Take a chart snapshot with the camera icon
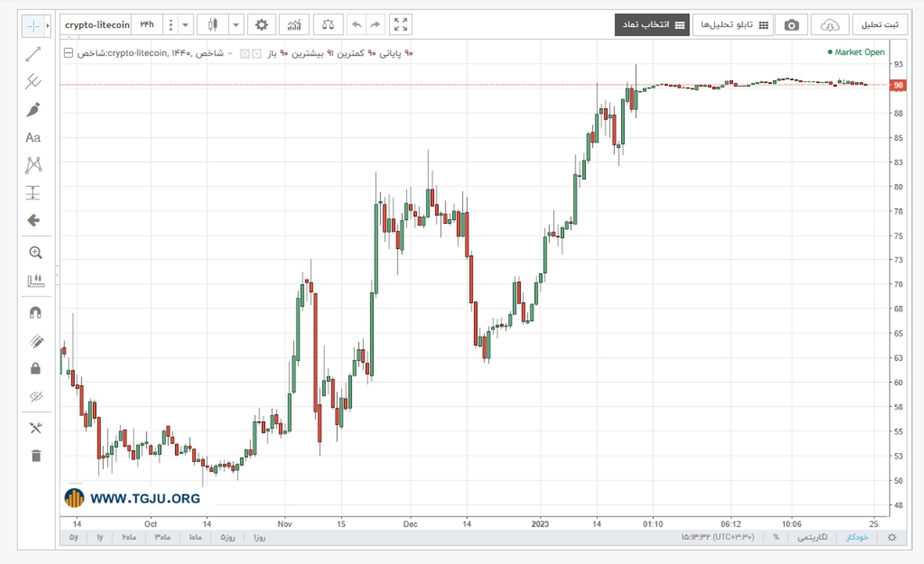The height and width of the screenshot is (564, 924). pos(792,25)
